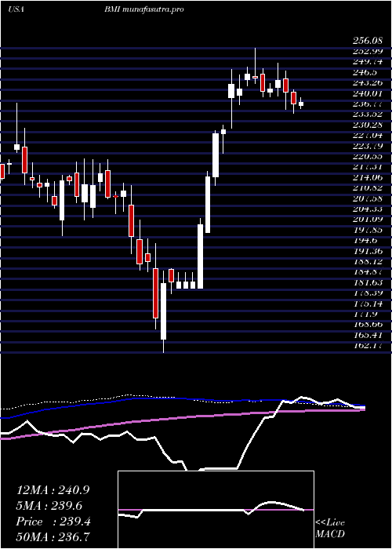Click the USA label in the header
Viewport: 392px width, 549px height.
16,9
